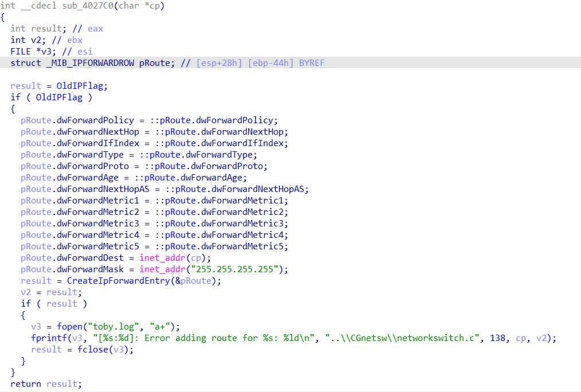Click the return keyword at the bottom
This screenshot has height=392, width=581.
coord(26,384)
